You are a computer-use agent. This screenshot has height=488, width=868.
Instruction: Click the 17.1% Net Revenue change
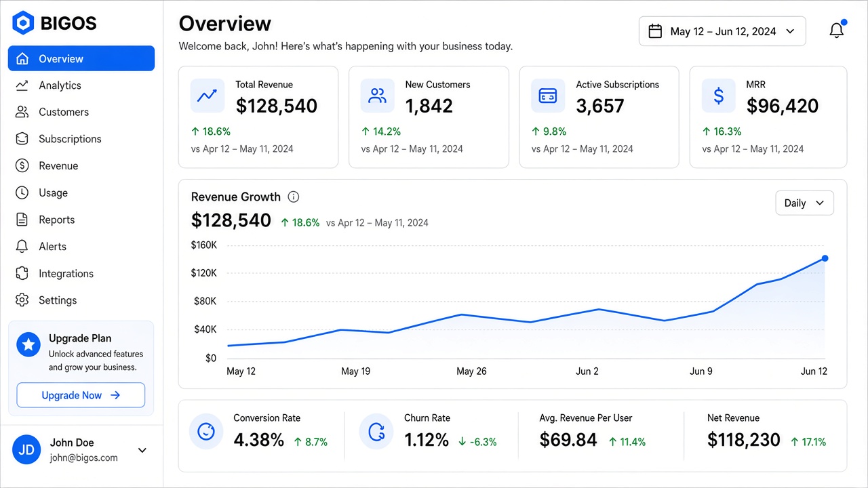click(x=808, y=442)
